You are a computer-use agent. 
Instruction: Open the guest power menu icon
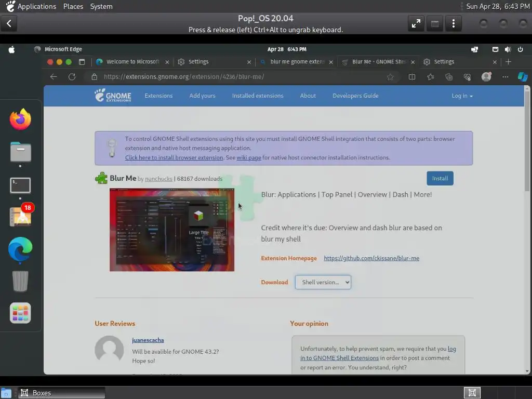(520, 49)
